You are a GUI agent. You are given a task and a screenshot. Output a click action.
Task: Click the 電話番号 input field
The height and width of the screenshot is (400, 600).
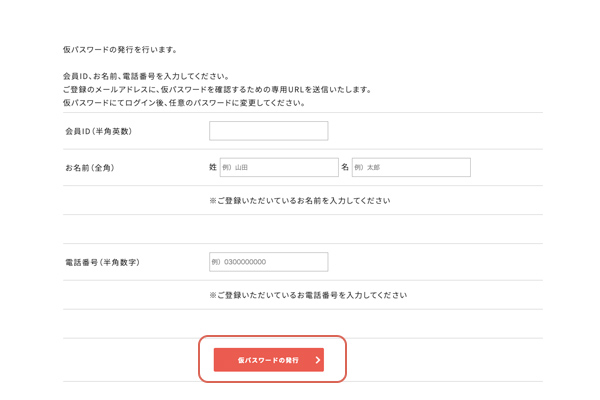click(268, 262)
